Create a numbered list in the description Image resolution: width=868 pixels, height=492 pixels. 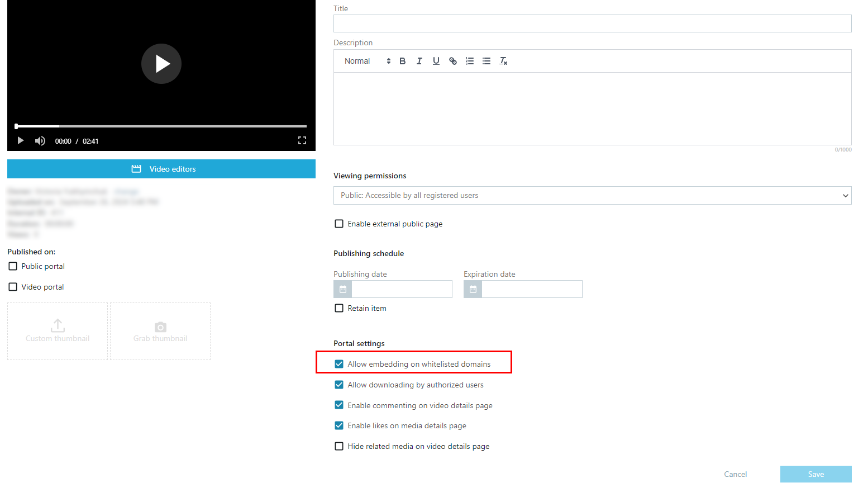469,60
